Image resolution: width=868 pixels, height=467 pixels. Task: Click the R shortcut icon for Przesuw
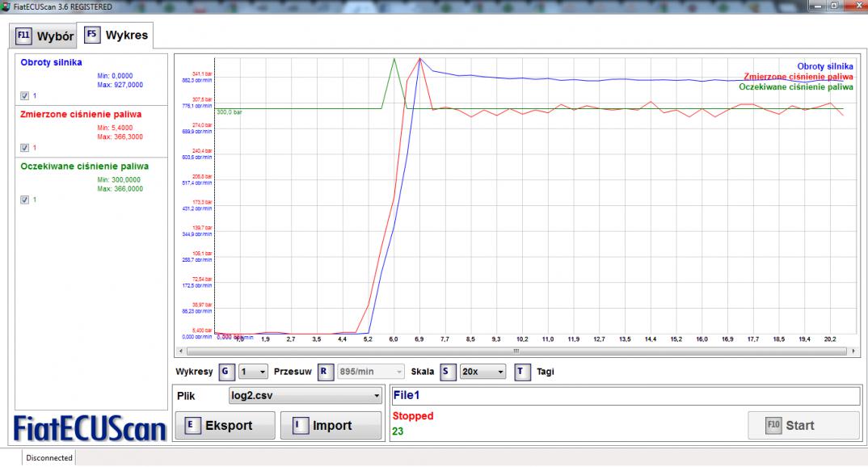325,372
